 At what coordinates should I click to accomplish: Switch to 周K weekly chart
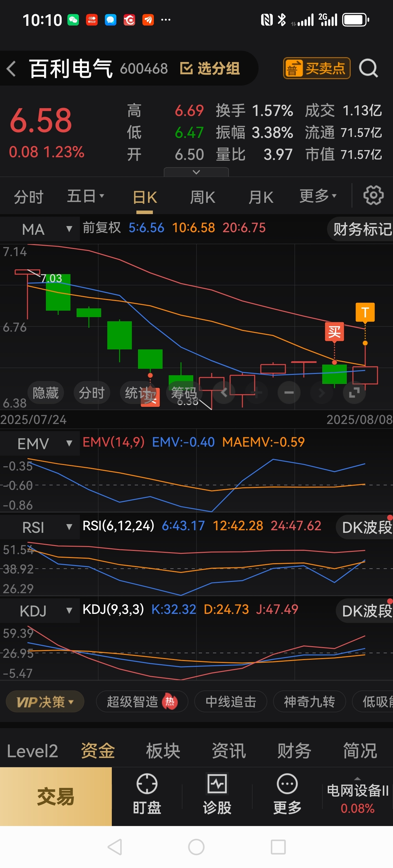click(x=202, y=197)
